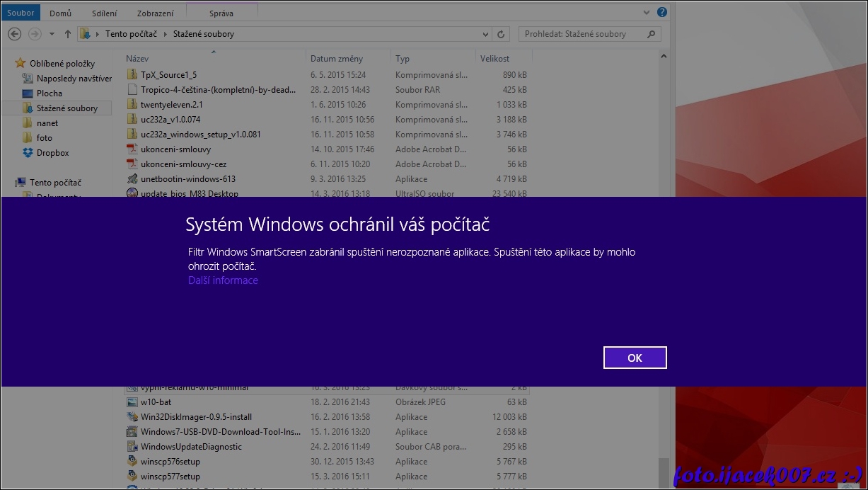Click the search box Prohledat: Stažené soubory
The height and width of the screenshot is (490, 868).
[584, 34]
